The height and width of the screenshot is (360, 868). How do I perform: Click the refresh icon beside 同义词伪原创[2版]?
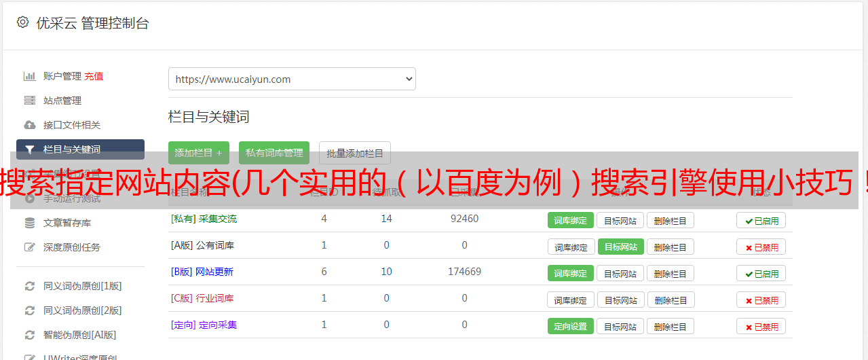[30, 310]
